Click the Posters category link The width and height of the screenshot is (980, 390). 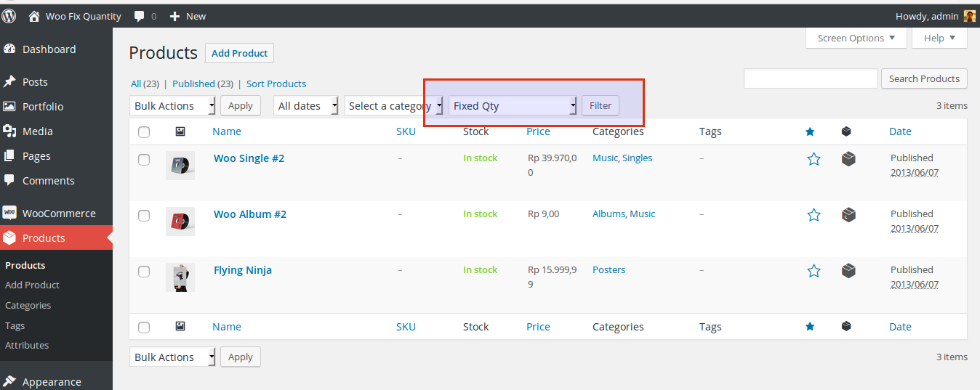pyautogui.click(x=609, y=270)
